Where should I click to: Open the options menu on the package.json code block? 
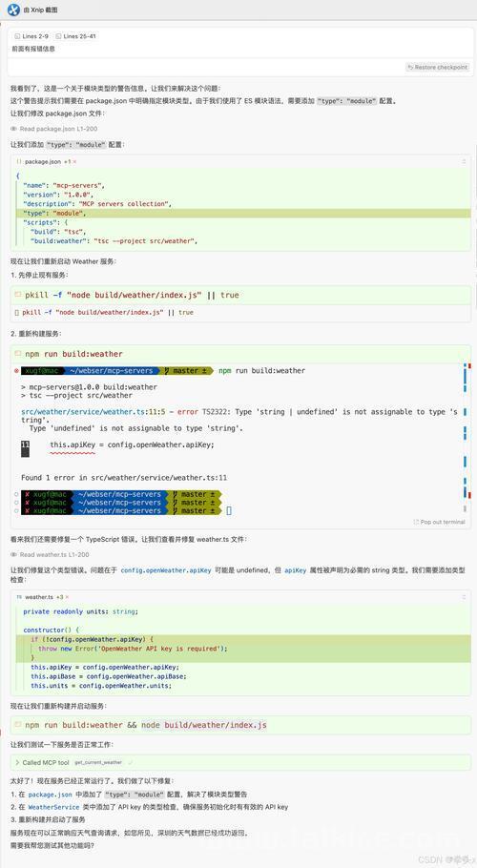pyautogui.click(x=464, y=161)
